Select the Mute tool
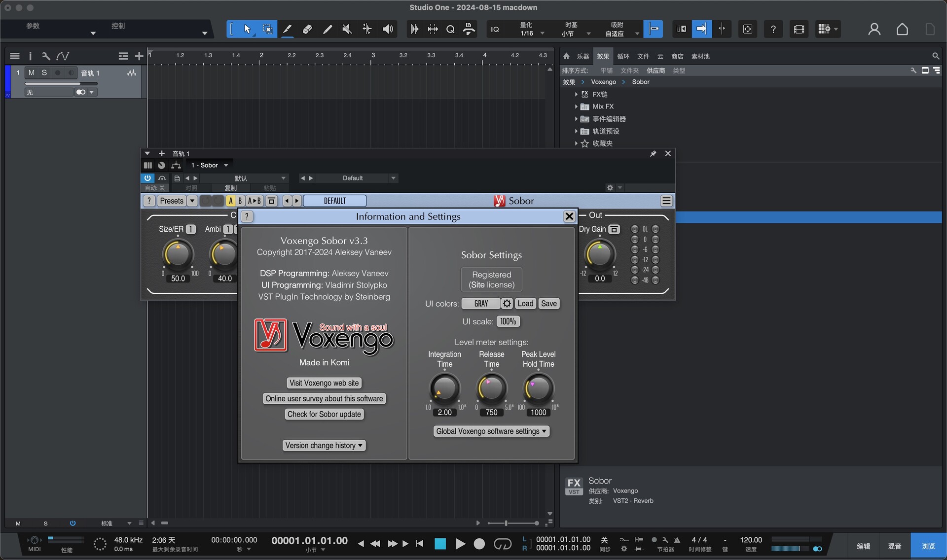Screen dimensions: 947x560 click(x=347, y=29)
